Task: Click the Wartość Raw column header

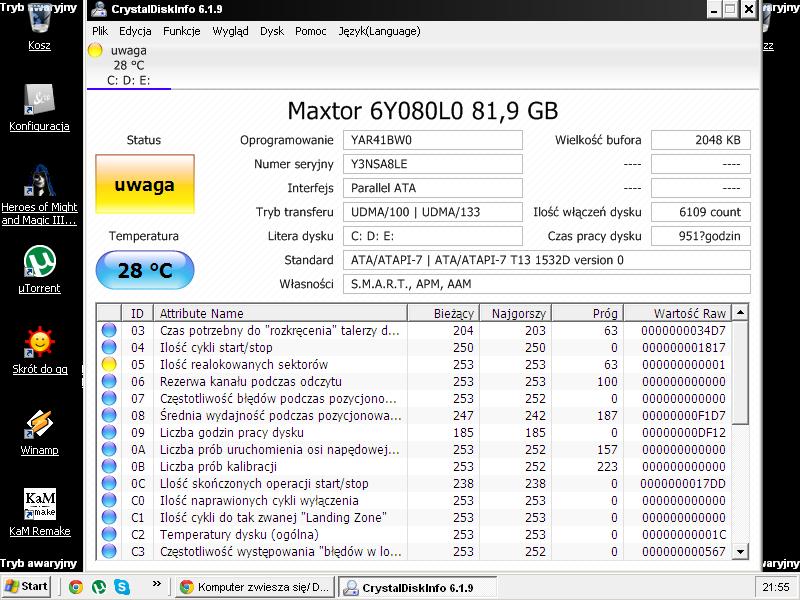Action: [x=677, y=313]
